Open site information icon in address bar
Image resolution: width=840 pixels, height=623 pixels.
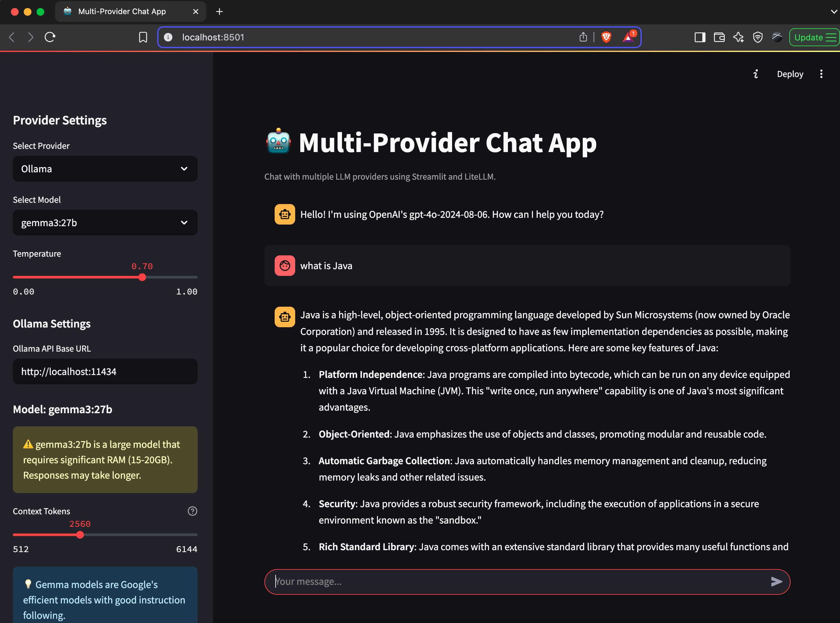coord(168,37)
